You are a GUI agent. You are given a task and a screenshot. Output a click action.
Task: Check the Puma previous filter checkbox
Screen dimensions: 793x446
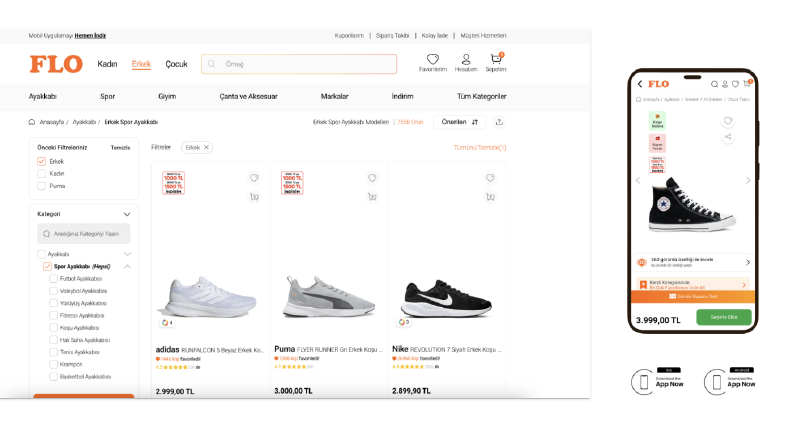(x=41, y=186)
